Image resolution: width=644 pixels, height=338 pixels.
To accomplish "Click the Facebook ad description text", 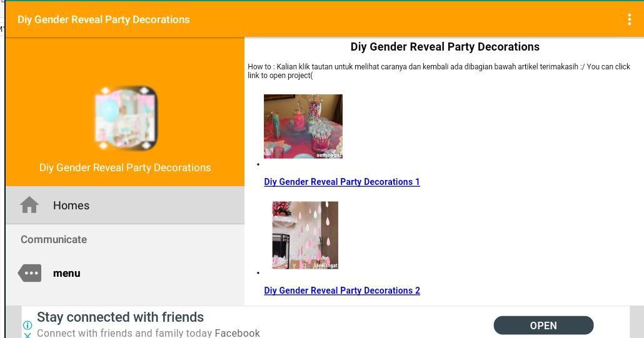I will [x=148, y=332].
